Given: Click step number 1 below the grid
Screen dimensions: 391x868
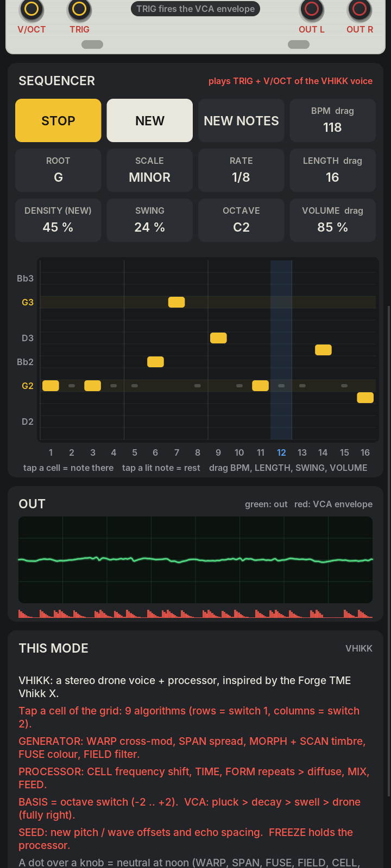Looking at the screenshot, I should click(51, 452).
